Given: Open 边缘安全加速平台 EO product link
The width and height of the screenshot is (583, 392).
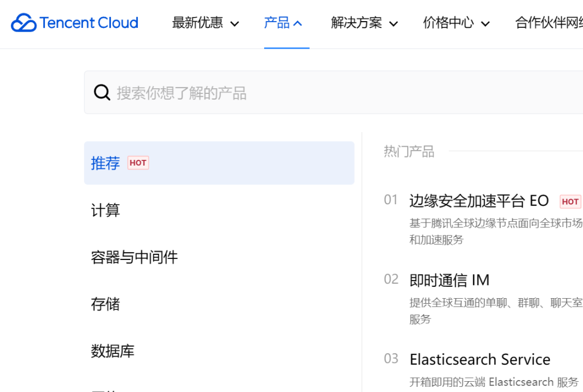Looking at the screenshot, I should [479, 201].
